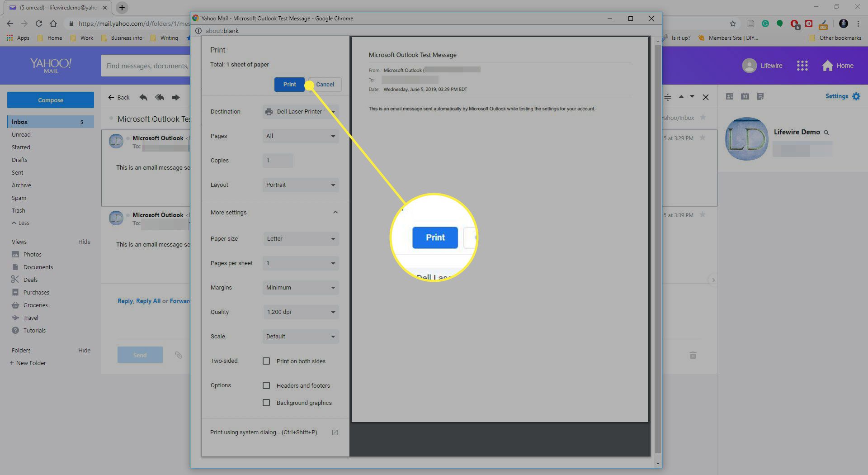Open the contacts card icon in right panel
The height and width of the screenshot is (475, 868).
pos(730,96)
